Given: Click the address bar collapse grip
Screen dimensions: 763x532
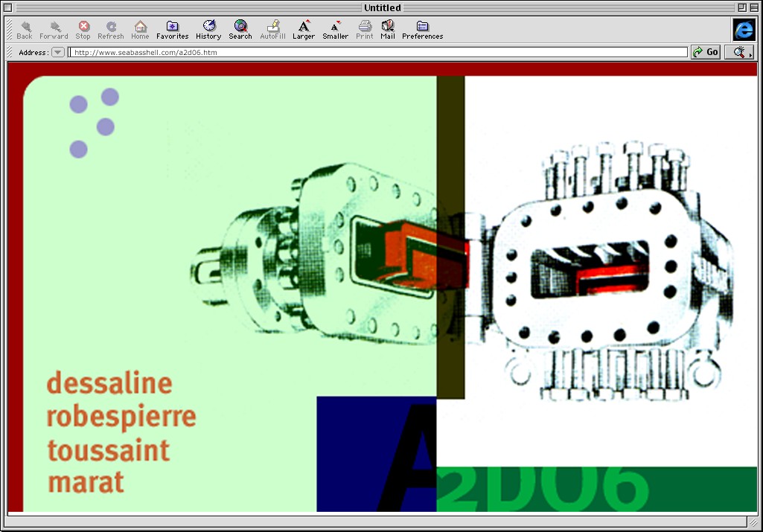Looking at the screenshot, I should click(9, 52).
